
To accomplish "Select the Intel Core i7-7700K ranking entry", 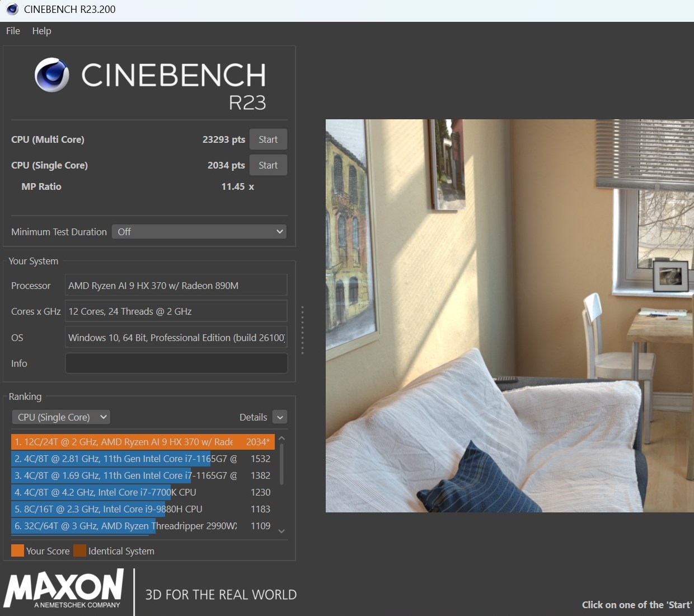I will (143, 492).
